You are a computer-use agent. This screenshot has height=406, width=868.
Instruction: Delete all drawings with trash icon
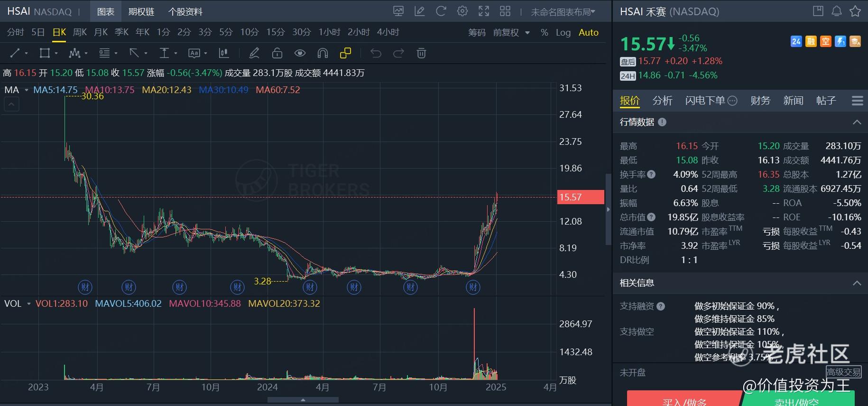point(421,53)
